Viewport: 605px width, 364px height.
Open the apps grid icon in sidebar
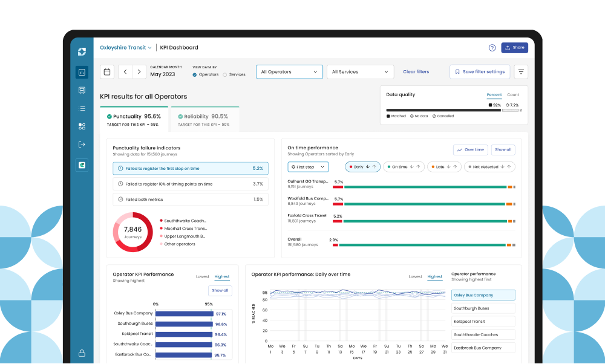pyautogui.click(x=82, y=126)
